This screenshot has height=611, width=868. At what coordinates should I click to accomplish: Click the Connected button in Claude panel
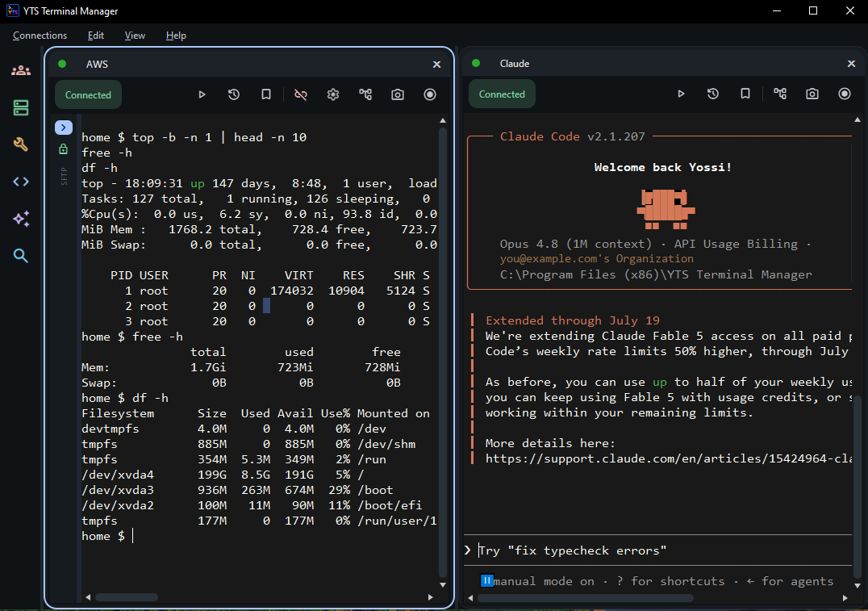(x=502, y=94)
